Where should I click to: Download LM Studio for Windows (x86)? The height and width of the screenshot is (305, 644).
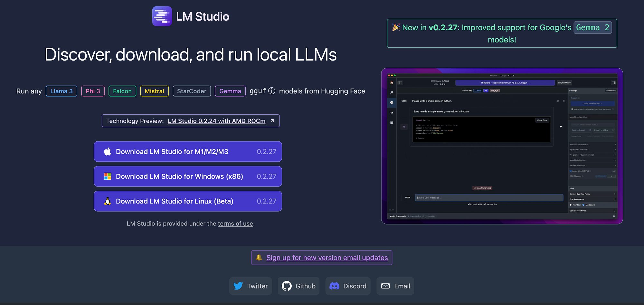[x=188, y=176]
